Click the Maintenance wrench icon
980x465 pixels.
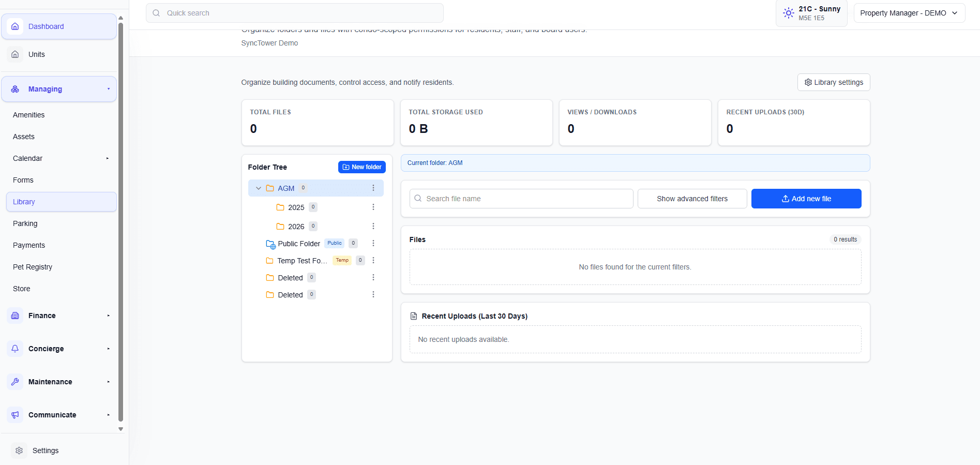pos(15,382)
